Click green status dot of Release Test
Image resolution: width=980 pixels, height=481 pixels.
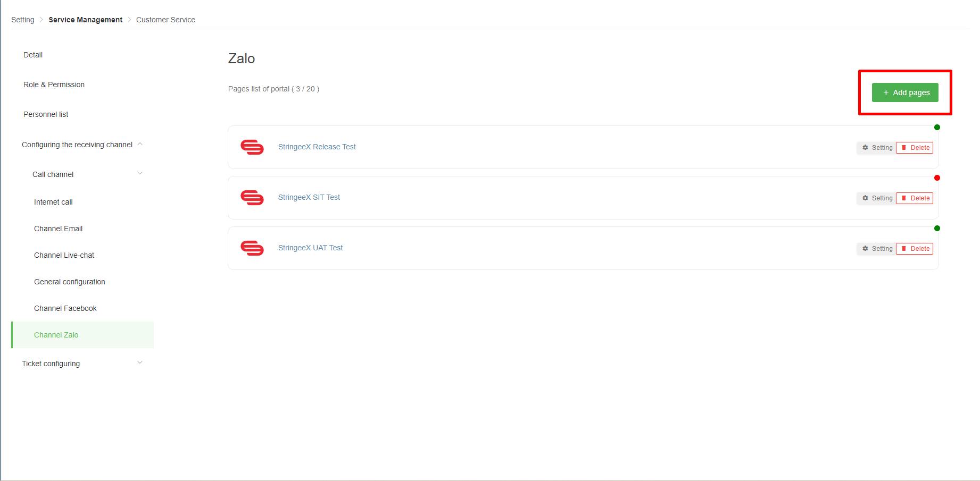[937, 128]
